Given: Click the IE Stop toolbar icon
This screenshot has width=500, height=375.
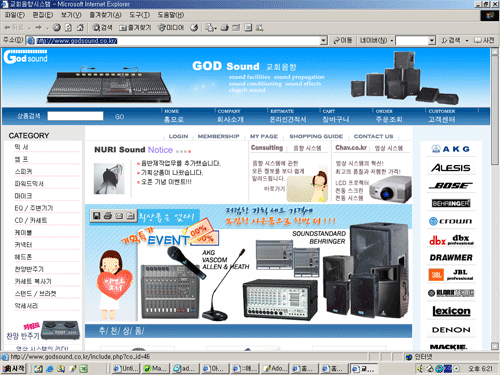Looking at the screenshot, I should [x=57, y=28].
